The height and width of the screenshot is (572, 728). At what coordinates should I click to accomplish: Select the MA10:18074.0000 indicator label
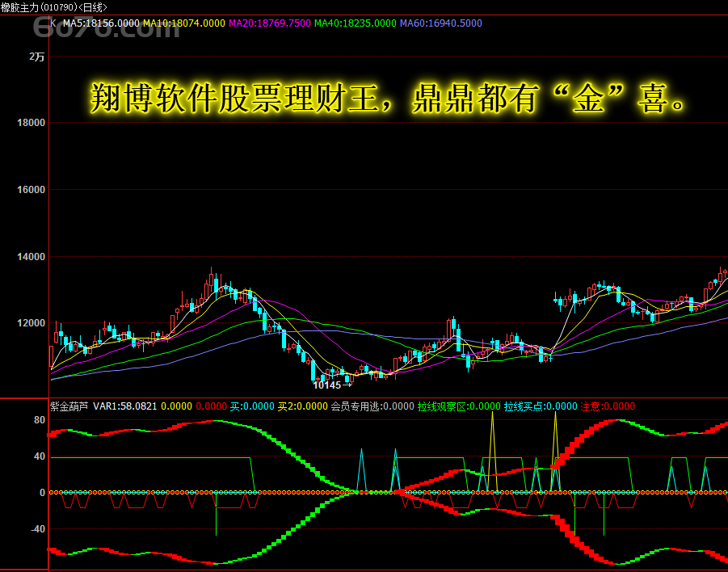[184, 23]
